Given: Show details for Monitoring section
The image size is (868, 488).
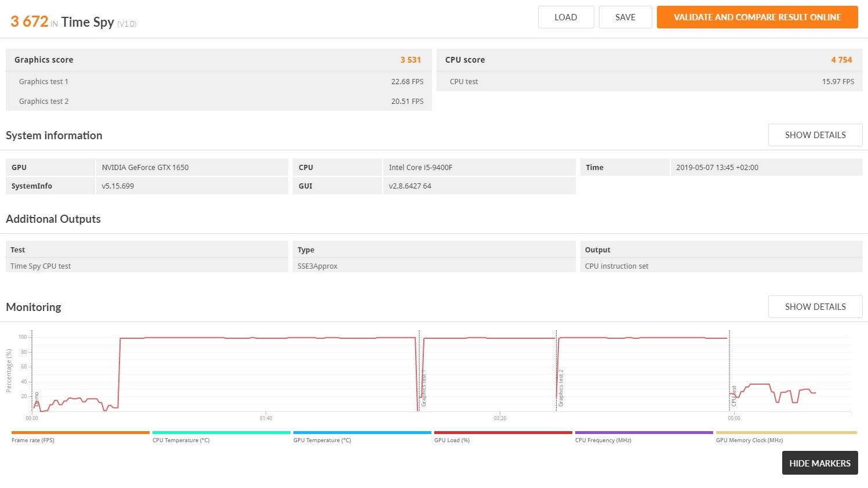Looking at the screenshot, I should 815,307.
